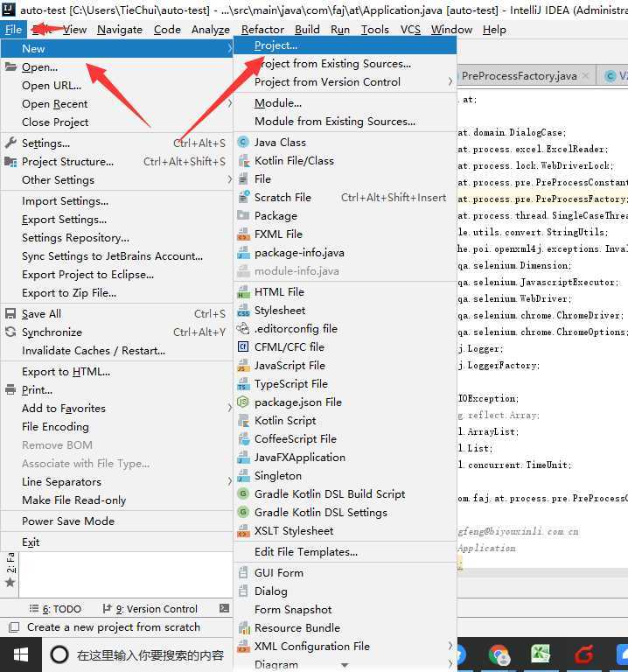This screenshot has height=672, width=628.
Task: Open the VCS menu
Action: pos(410,30)
